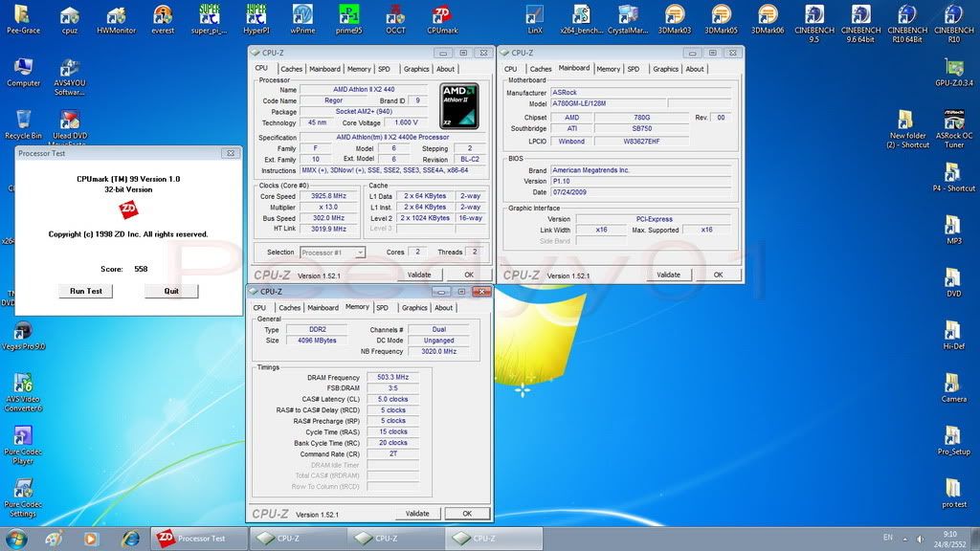Launch 3DMark03 from the desktop
980x551 pixels.
[x=675, y=19]
